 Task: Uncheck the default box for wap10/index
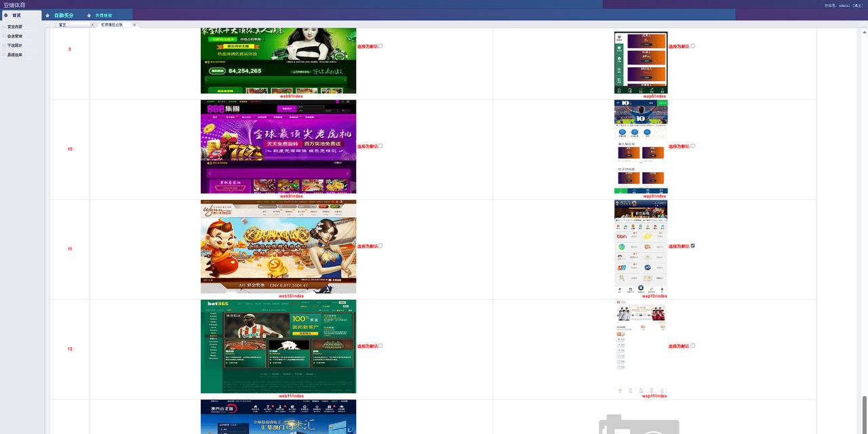pyautogui.click(x=692, y=245)
